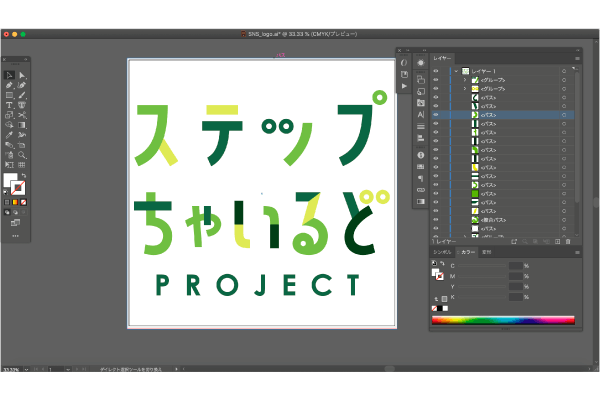Collapse the レイヤー 1 layer tree
Image resolution: width=600 pixels, height=400 pixels.
pyautogui.click(x=455, y=71)
